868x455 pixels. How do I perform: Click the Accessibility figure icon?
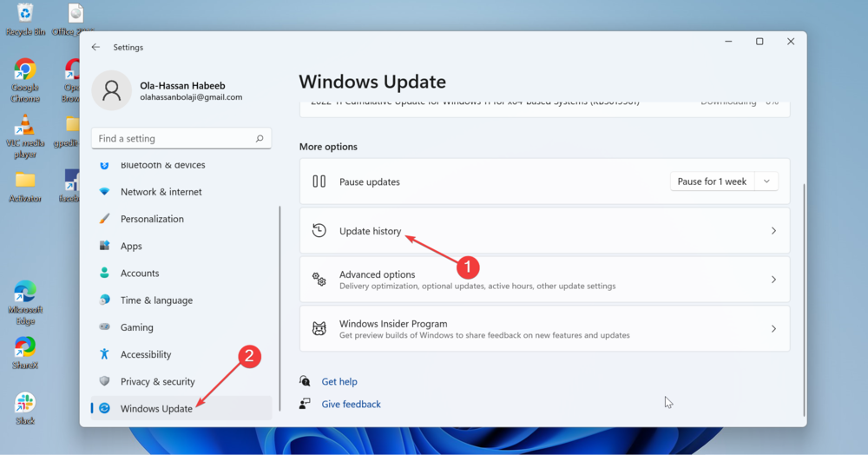tap(104, 354)
